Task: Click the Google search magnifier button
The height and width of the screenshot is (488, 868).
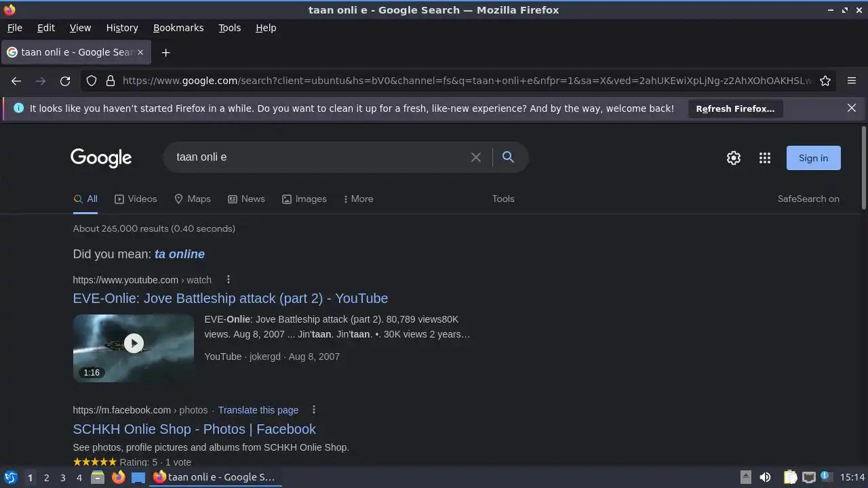Action: coord(508,157)
